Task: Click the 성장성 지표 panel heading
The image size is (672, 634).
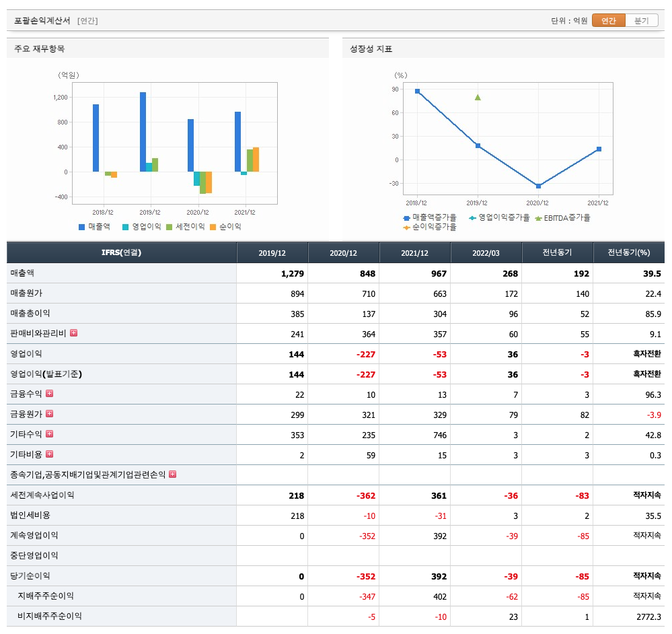Action: tap(371, 48)
